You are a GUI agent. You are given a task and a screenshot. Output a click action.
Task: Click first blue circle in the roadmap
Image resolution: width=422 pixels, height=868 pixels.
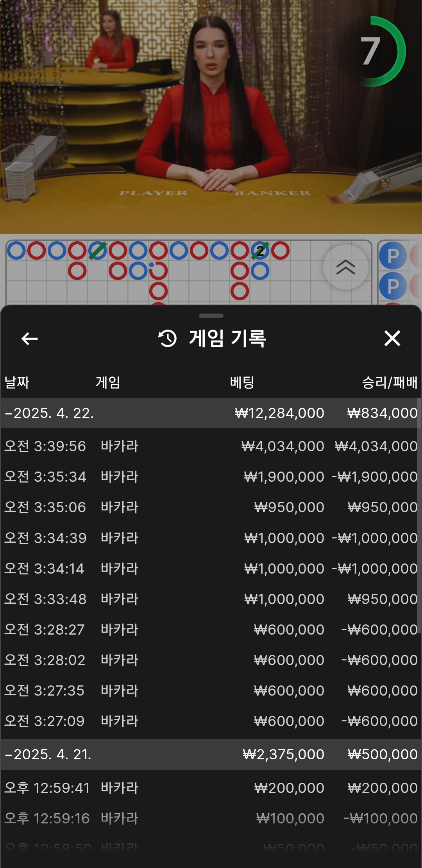tap(16, 251)
